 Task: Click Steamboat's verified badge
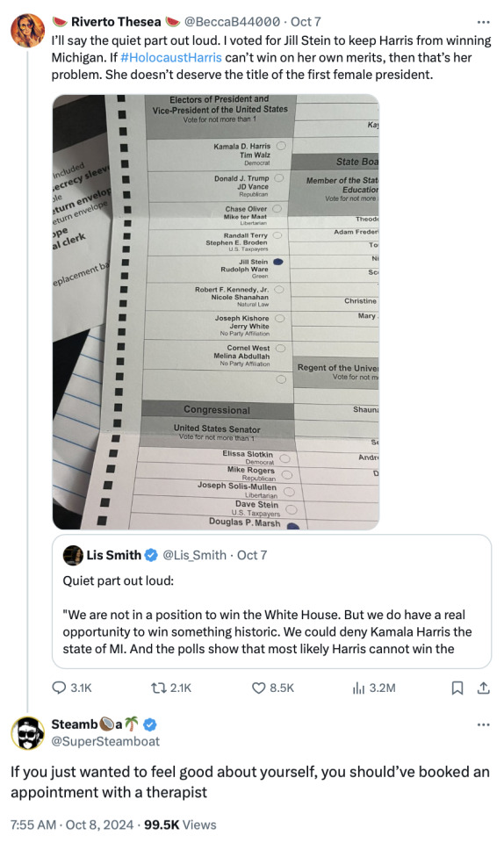tap(150, 724)
